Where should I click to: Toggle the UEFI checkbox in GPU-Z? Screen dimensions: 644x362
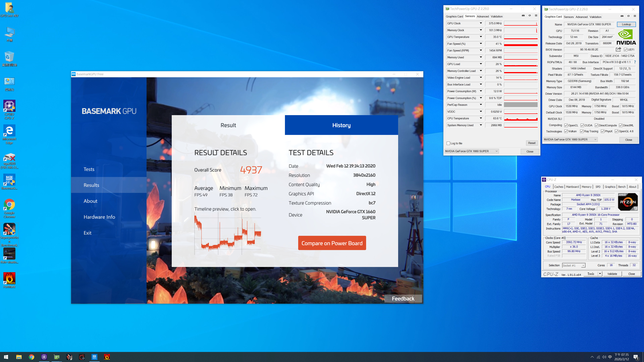click(626, 49)
